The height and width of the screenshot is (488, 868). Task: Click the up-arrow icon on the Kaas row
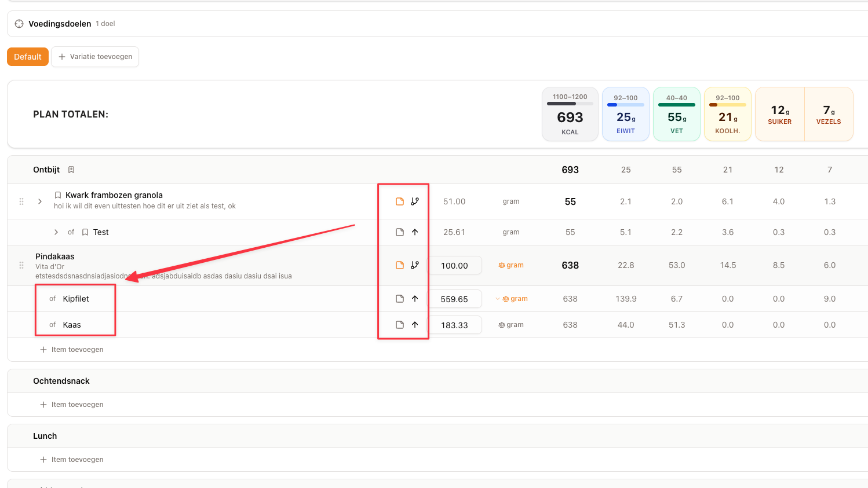point(415,325)
